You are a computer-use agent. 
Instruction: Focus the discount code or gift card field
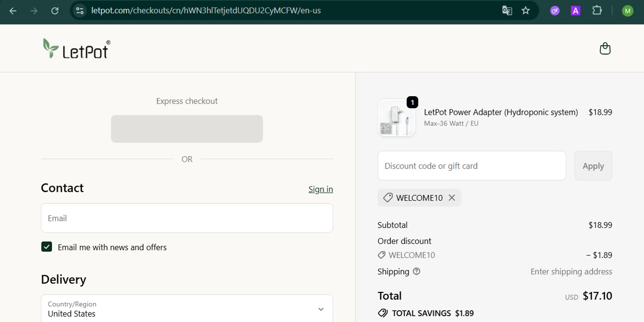pyautogui.click(x=472, y=166)
